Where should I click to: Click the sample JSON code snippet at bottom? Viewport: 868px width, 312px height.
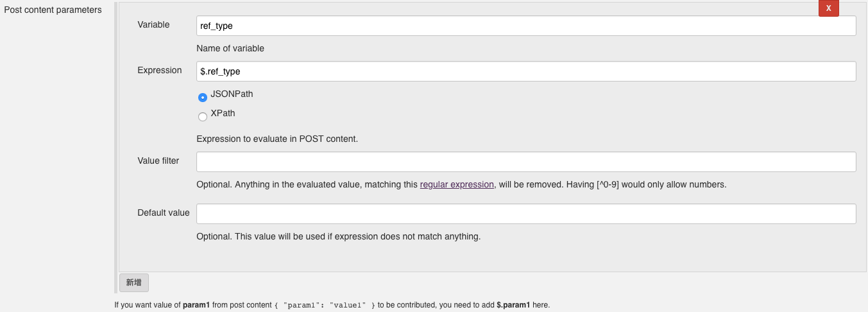pyautogui.click(x=325, y=306)
